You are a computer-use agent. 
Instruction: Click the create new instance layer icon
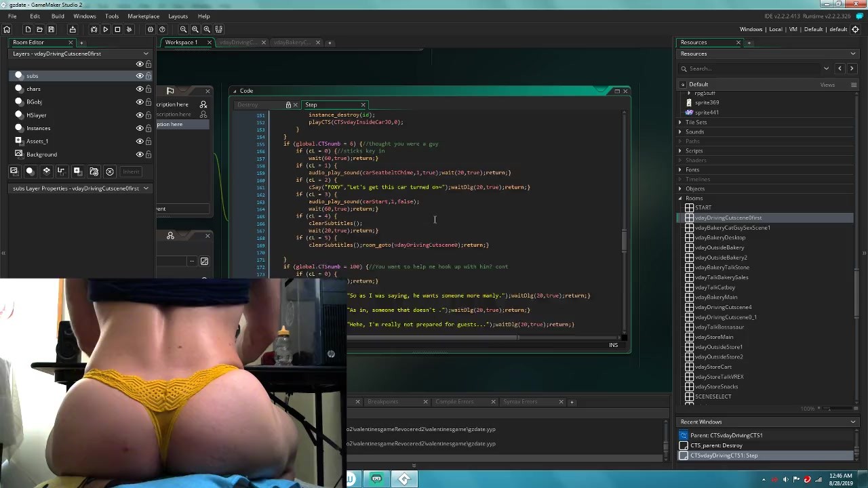(30, 171)
